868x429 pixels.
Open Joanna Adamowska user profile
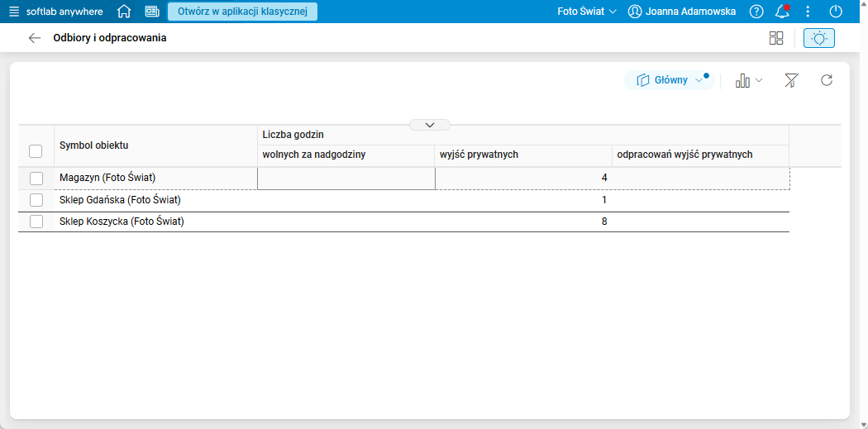coord(682,12)
